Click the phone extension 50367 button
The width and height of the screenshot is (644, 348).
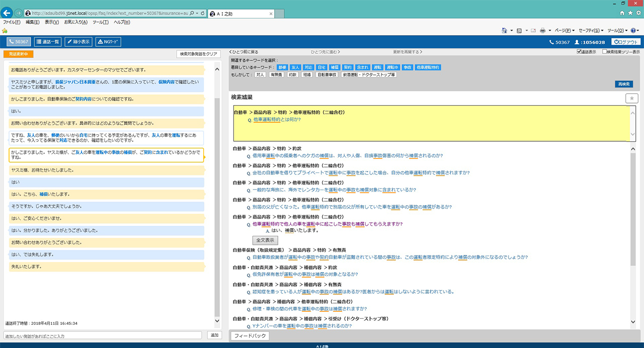coord(19,42)
